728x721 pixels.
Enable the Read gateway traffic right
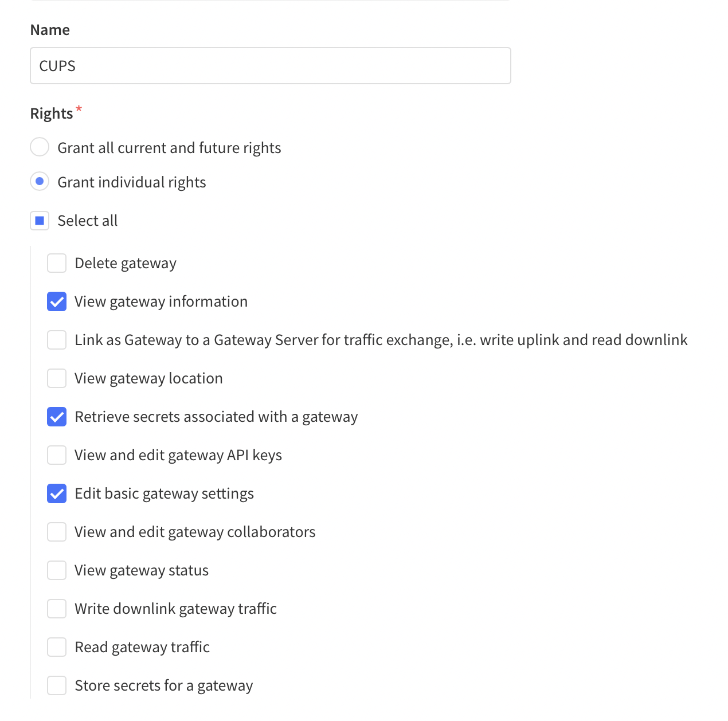[x=56, y=647]
